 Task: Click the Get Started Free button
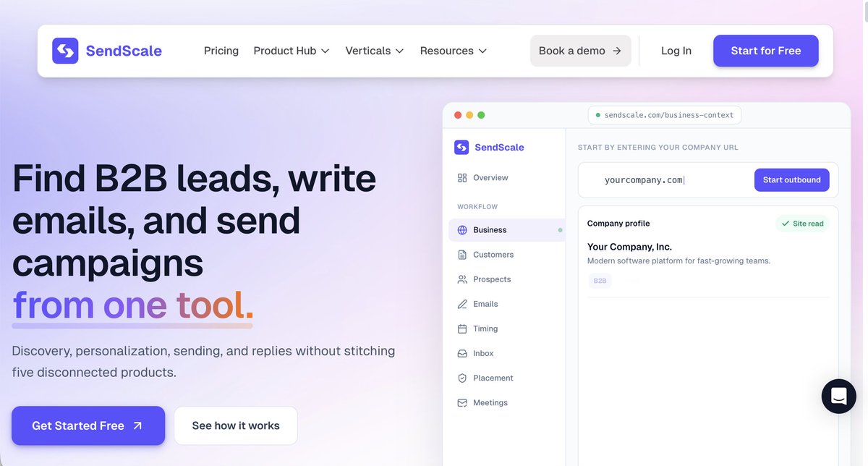click(x=88, y=426)
